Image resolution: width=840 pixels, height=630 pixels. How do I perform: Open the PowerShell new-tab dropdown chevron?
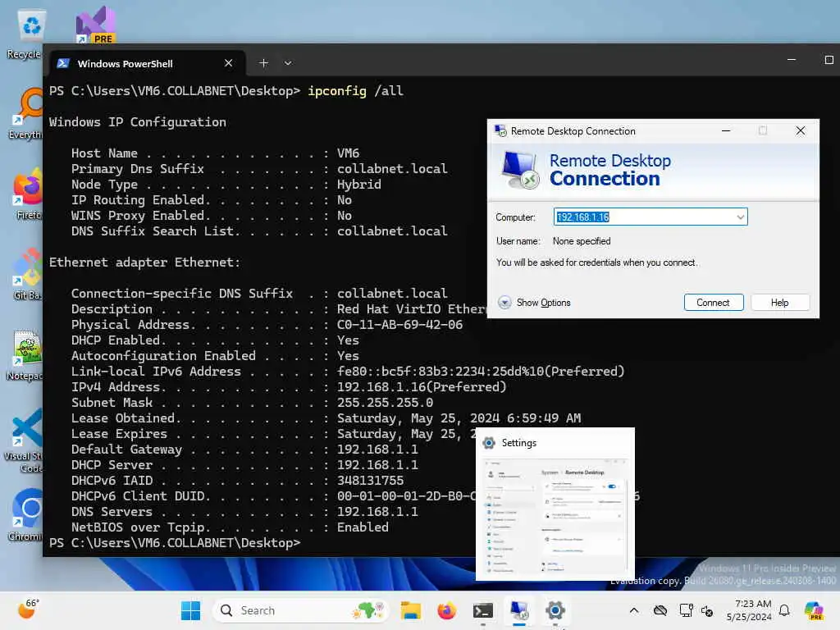coord(288,63)
